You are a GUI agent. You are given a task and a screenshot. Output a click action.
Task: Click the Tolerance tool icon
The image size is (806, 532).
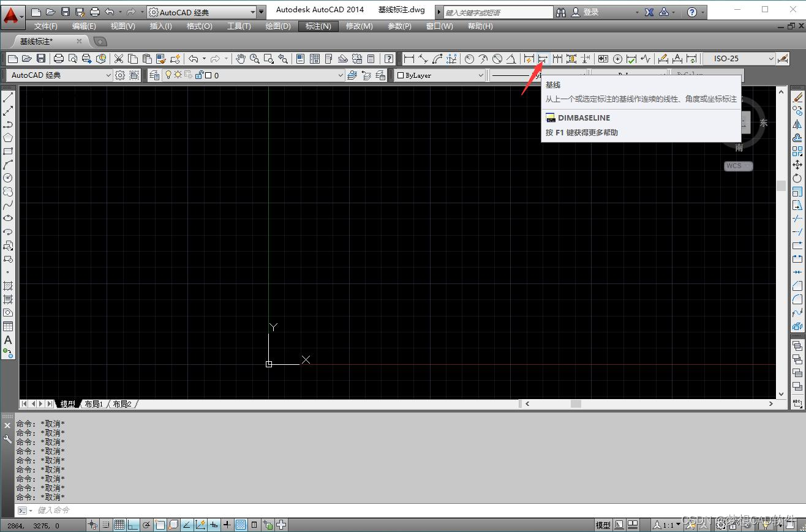point(603,59)
